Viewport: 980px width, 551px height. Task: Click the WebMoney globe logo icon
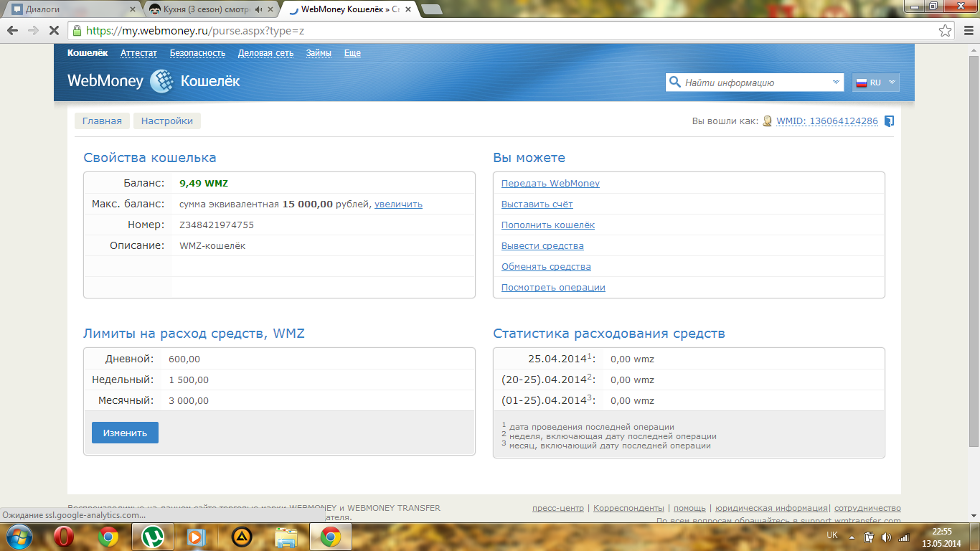pyautogui.click(x=161, y=81)
